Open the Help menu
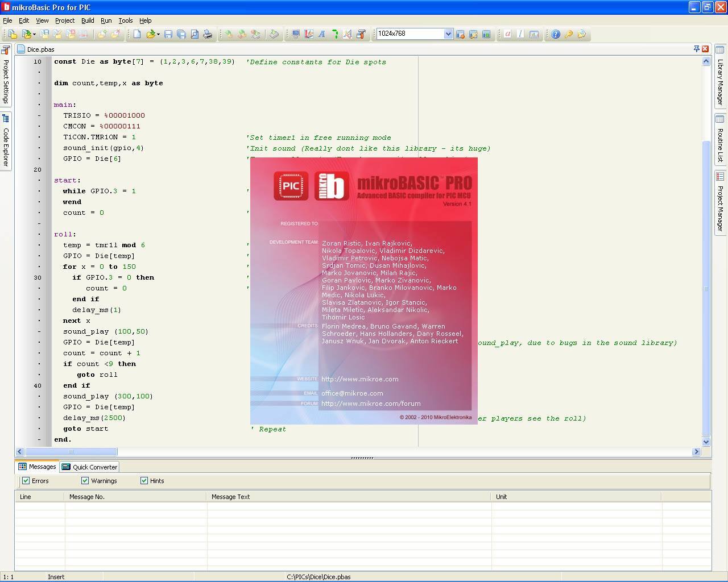 (146, 20)
